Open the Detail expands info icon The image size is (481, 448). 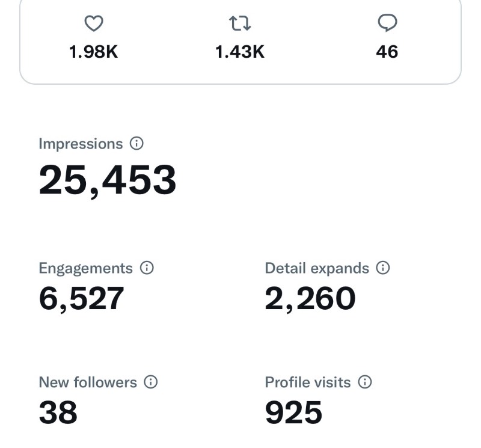click(383, 268)
